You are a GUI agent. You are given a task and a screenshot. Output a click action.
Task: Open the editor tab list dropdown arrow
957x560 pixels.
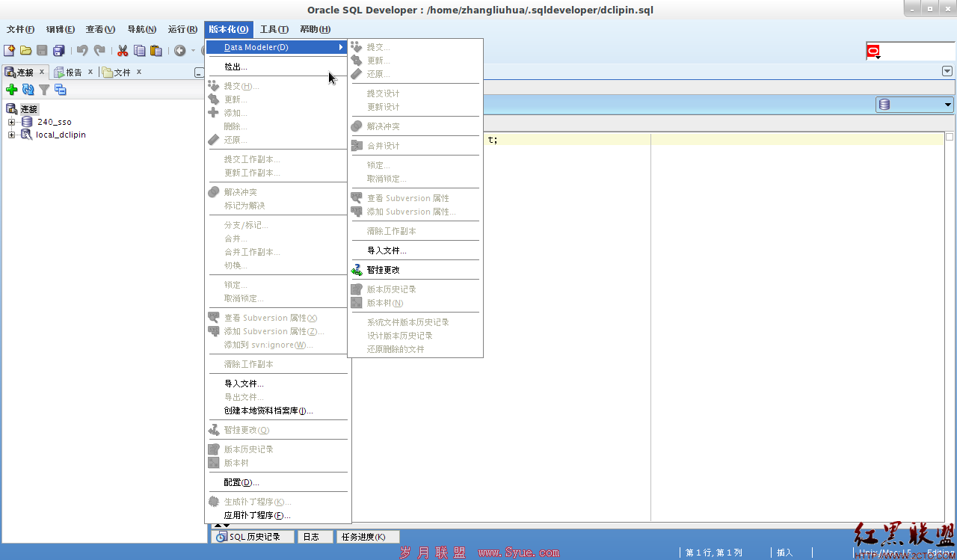(x=947, y=71)
